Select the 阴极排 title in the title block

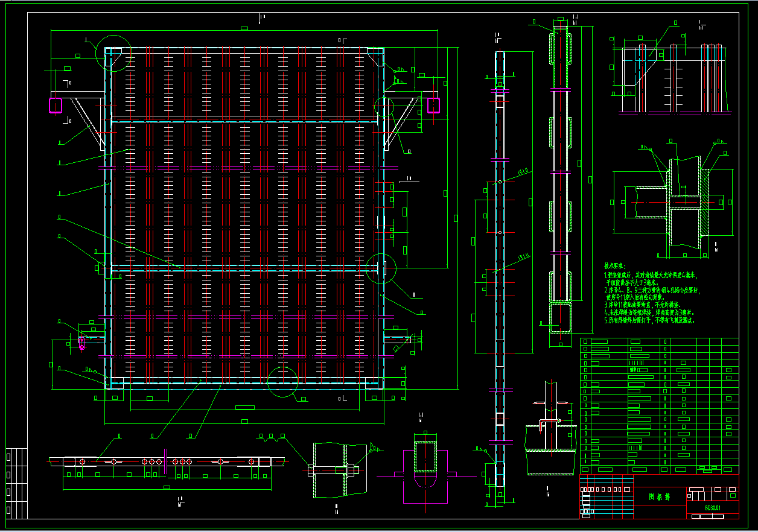point(659,496)
